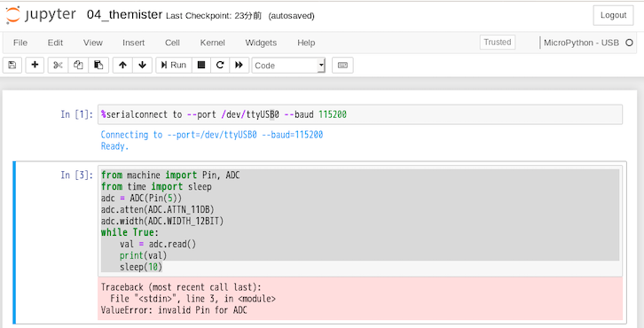Click the save and checkpoint icon

pos(12,65)
